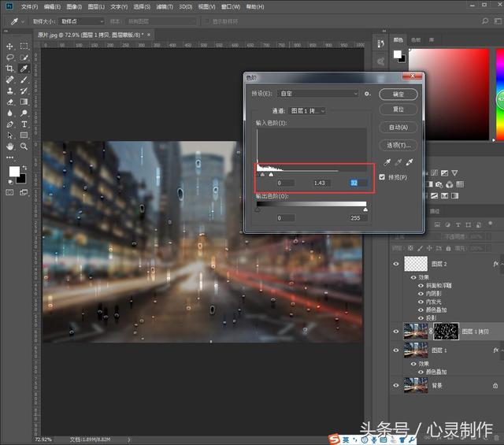Select the Crop tool
The image size is (504, 445).
tap(10, 69)
